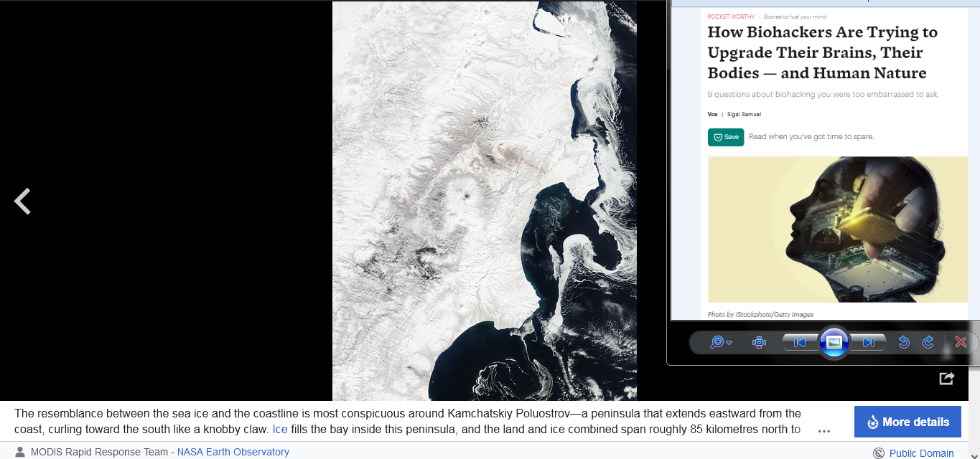Click the Kamchatka satellite image
This screenshot has height=459, width=980.
click(485, 201)
